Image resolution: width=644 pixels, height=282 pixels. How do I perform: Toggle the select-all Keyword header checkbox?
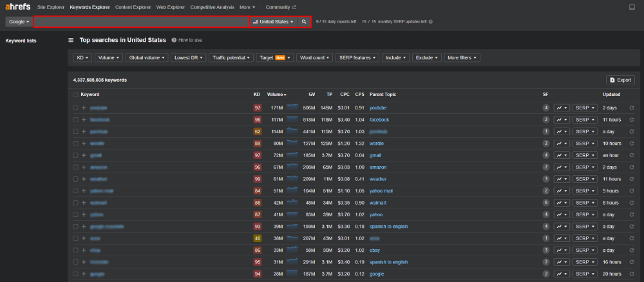click(75, 95)
